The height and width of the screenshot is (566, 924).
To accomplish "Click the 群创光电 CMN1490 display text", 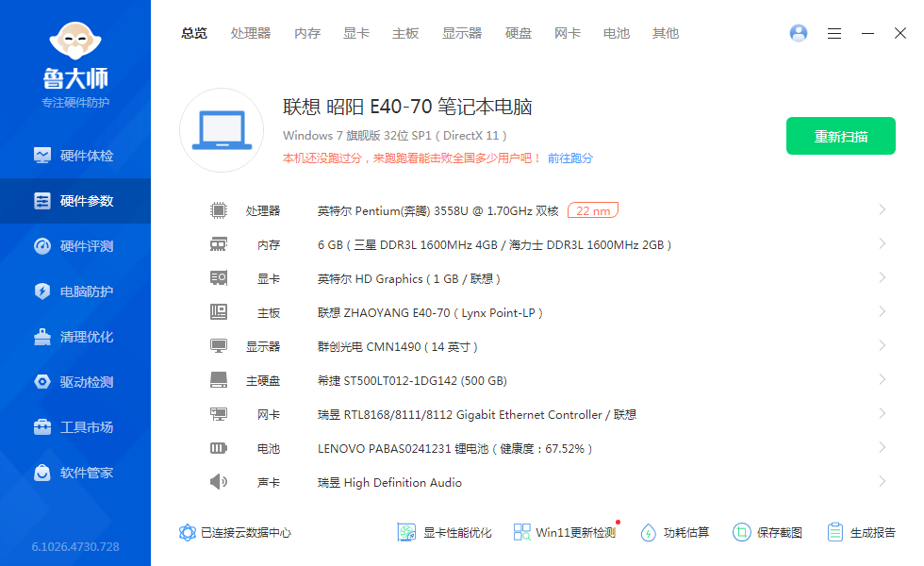I will pos(397,347).
